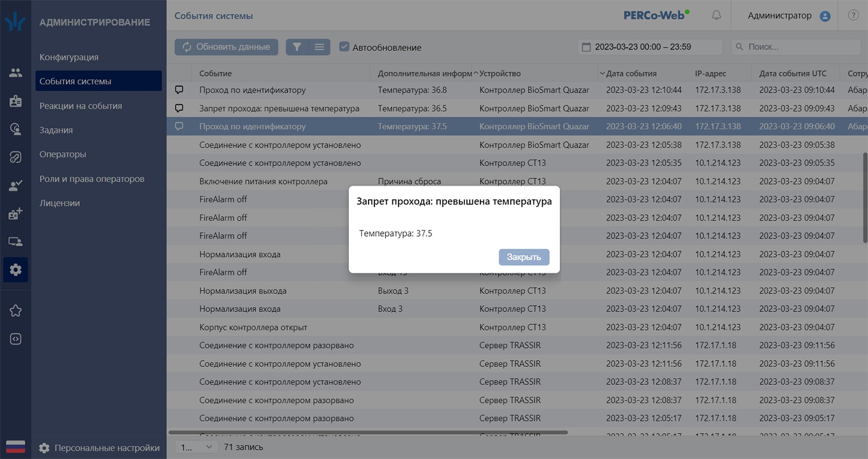Click the star favorites sidebar icon

click(16, 311)
